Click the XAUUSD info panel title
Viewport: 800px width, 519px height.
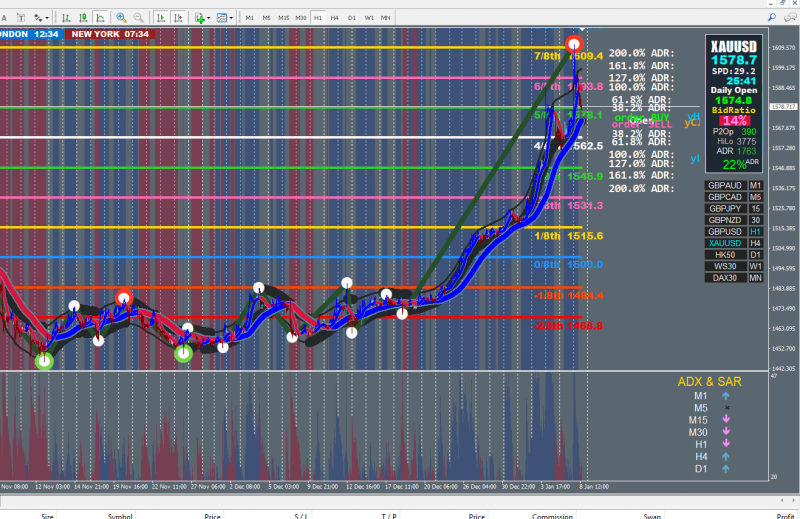734,46
